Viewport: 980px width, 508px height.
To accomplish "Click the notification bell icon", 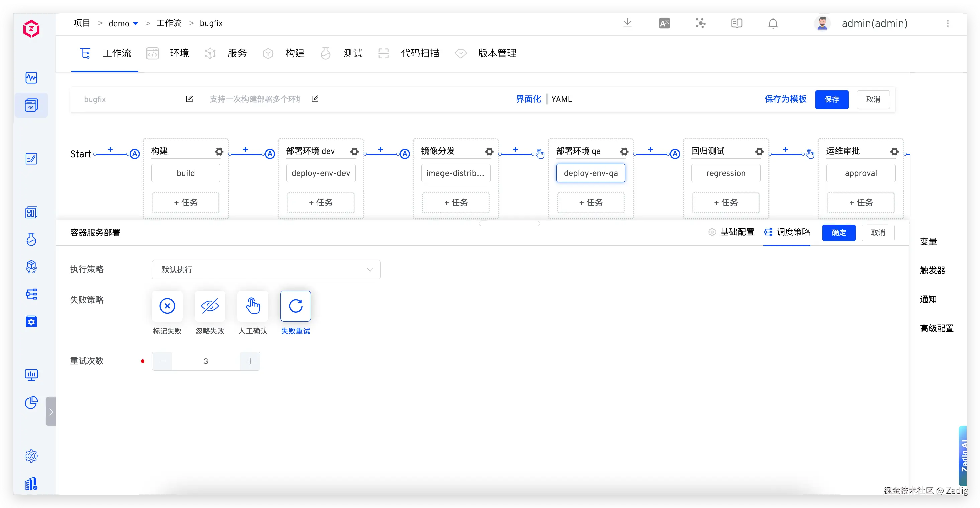I will click(773, 24).
